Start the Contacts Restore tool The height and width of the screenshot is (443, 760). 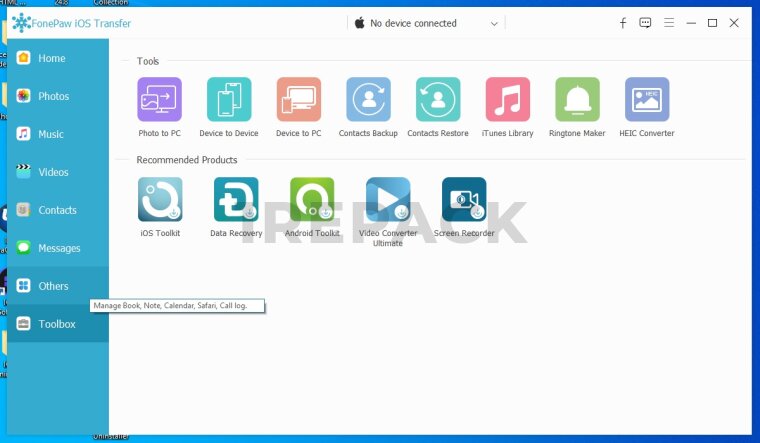(x=438, y=100)
